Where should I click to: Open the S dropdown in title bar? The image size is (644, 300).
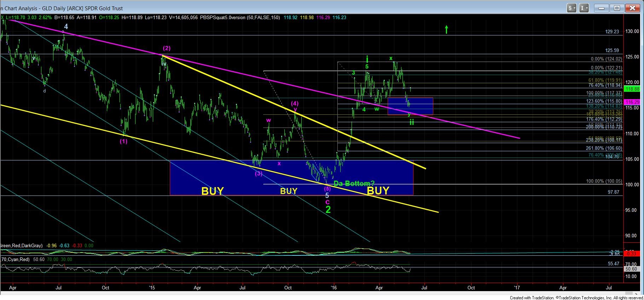click(572, 8)
